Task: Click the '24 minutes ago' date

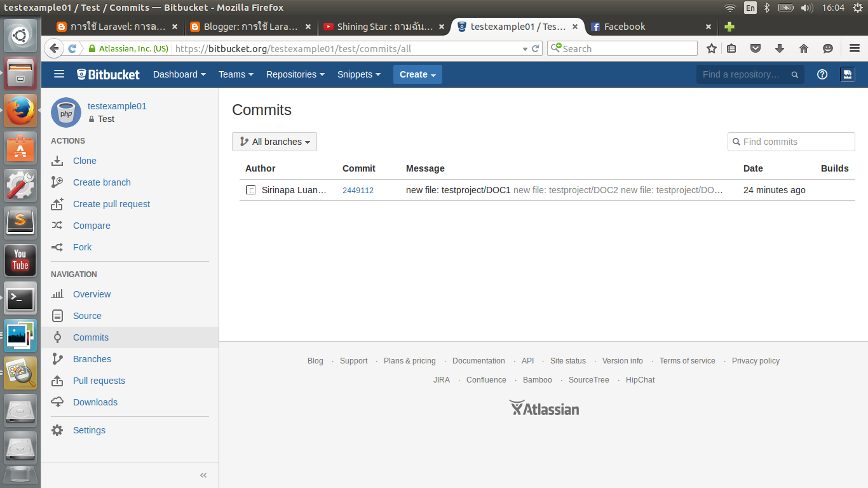Action: click(x=775, y=190)
